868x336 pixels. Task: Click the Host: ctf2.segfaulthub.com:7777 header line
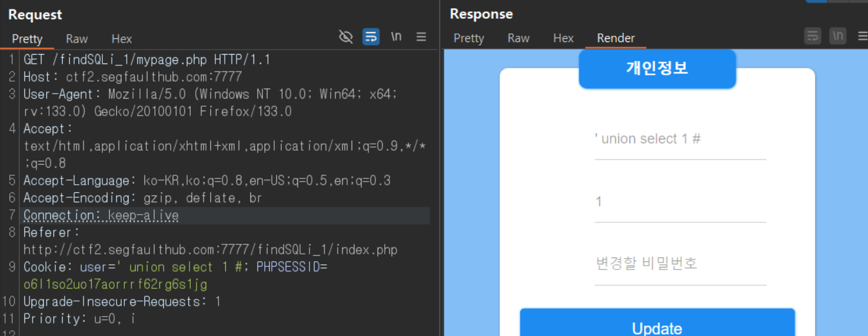point(132,77)
